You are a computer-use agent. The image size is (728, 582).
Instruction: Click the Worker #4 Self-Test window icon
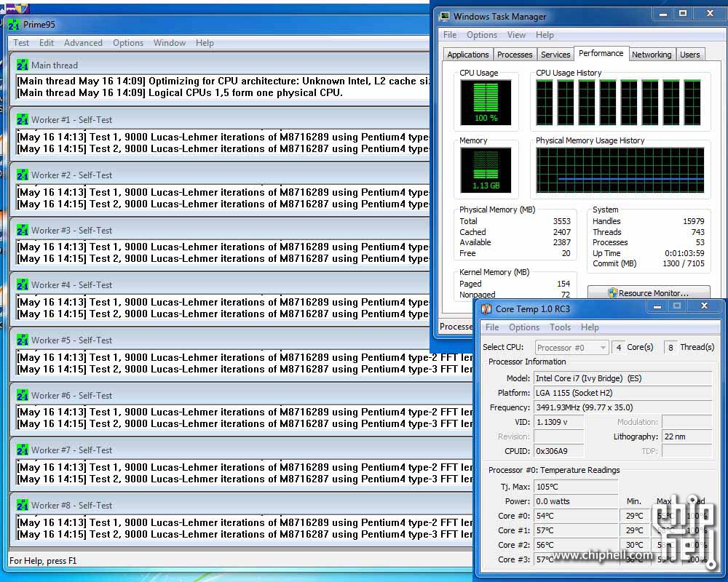coord(23,285)
